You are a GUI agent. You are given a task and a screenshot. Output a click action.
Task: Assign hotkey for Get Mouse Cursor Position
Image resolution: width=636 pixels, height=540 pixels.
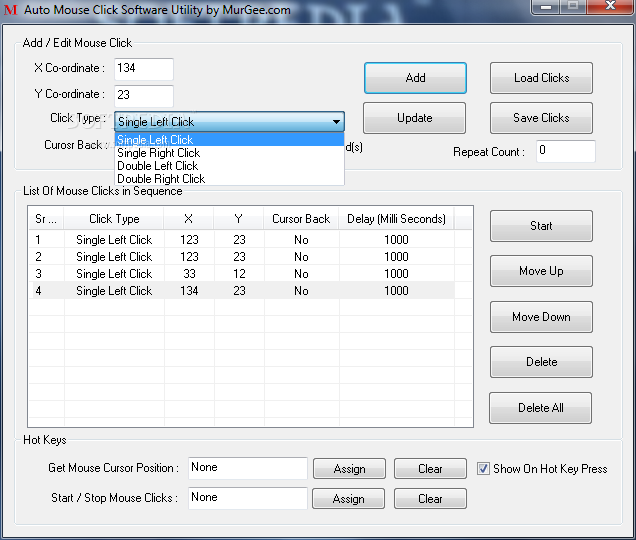click(x=349, y=469)
